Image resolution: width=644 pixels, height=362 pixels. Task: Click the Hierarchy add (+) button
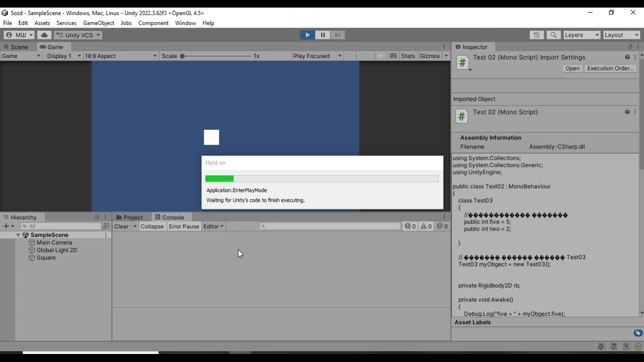coord(9,226)
